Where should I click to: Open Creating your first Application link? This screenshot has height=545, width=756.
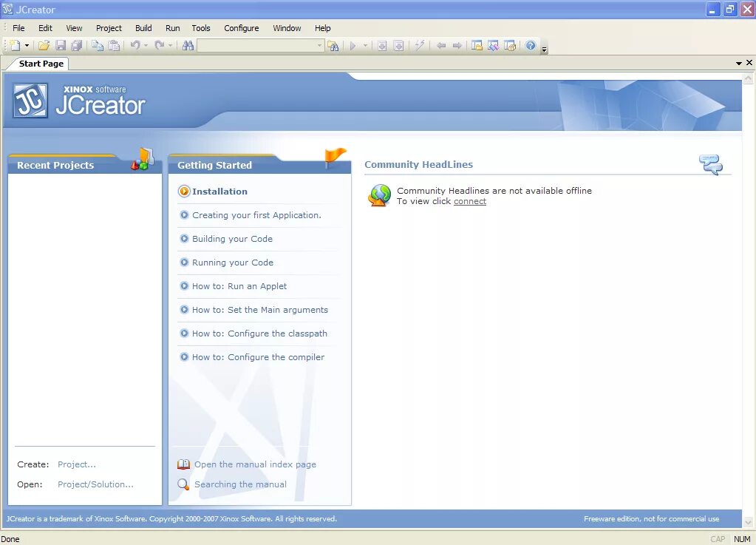[x=256, y=215]
